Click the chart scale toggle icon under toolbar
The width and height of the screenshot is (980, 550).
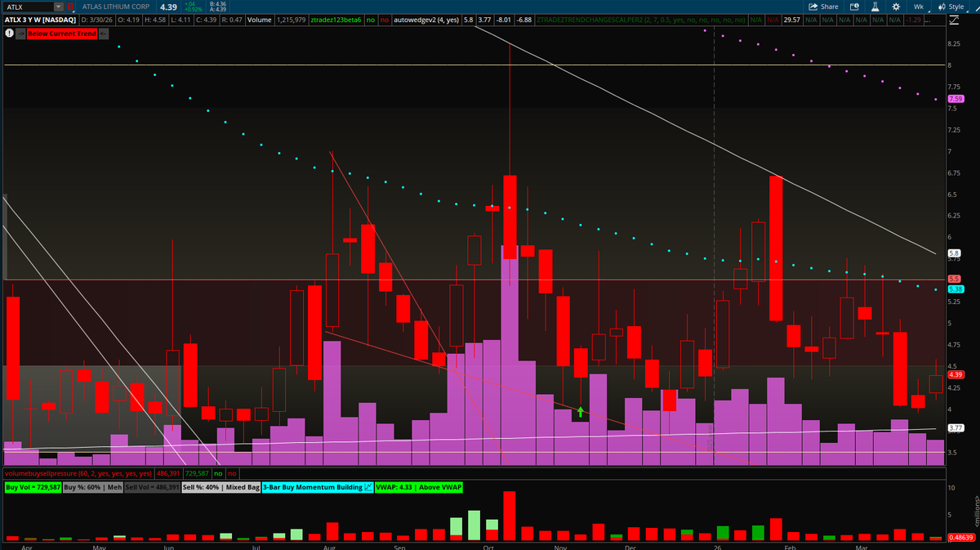point(954,20)
